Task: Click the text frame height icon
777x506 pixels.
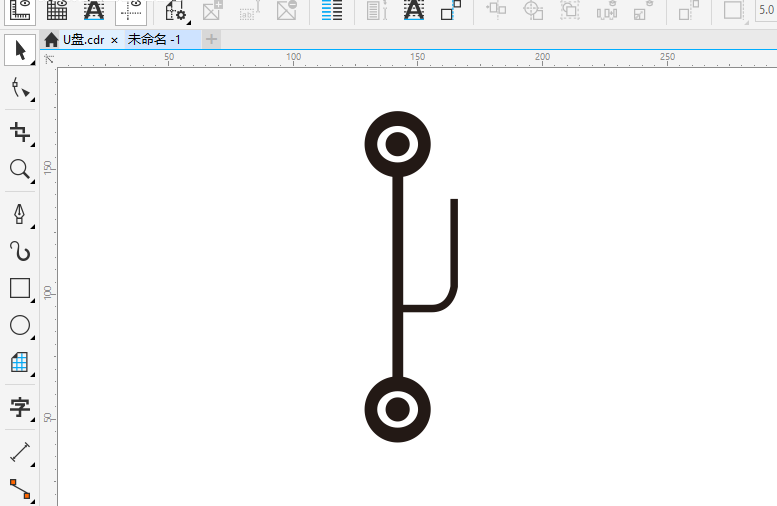Action: (377, 10)
